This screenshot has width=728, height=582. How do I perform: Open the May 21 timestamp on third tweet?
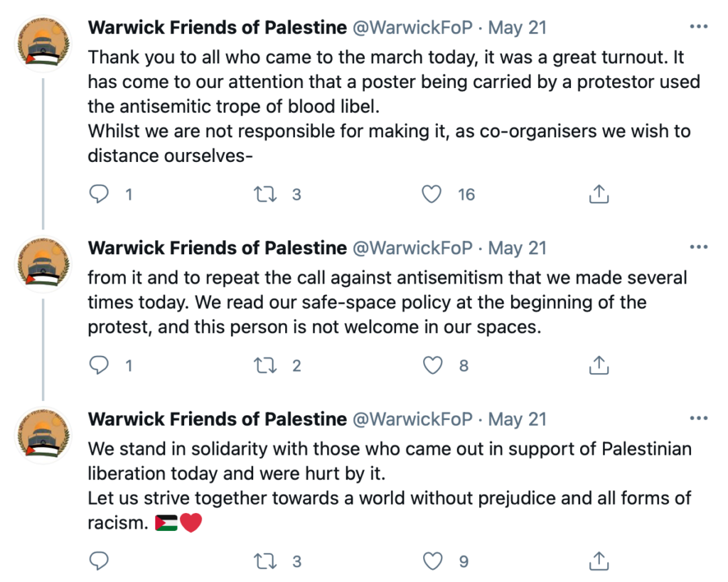click(518, 419)
